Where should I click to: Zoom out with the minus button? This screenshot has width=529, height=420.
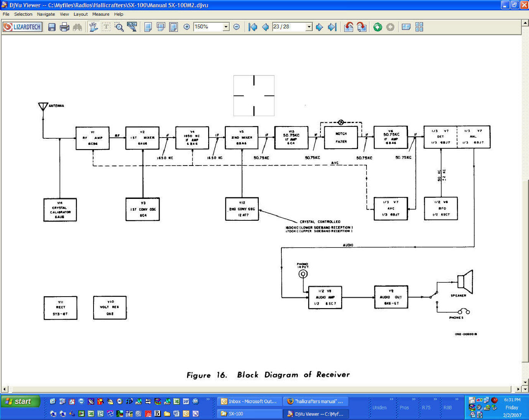tap(237, 27)
